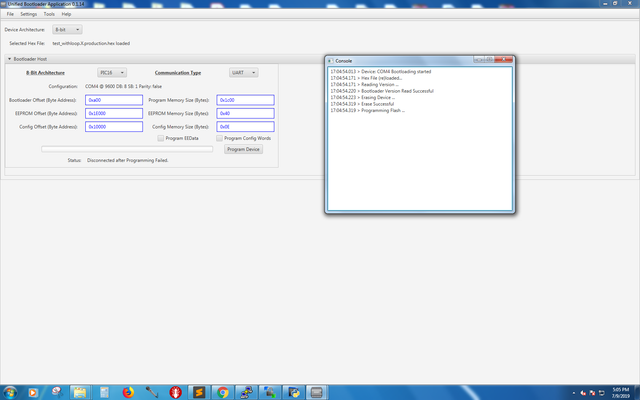Image resolution: width=640 pixels, height=400 pixels.
Task: Open the Python taskbar icon
Action: tap(294, 393)
